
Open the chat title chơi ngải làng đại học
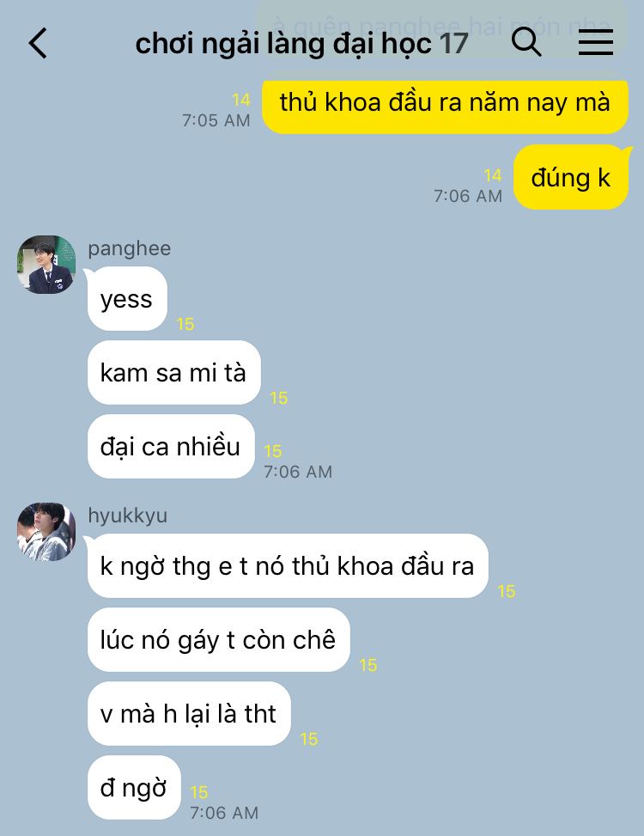coord(283,44)
